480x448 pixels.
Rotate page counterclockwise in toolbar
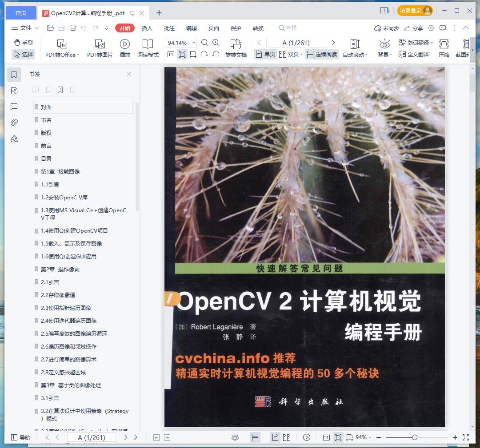point(216,55)
